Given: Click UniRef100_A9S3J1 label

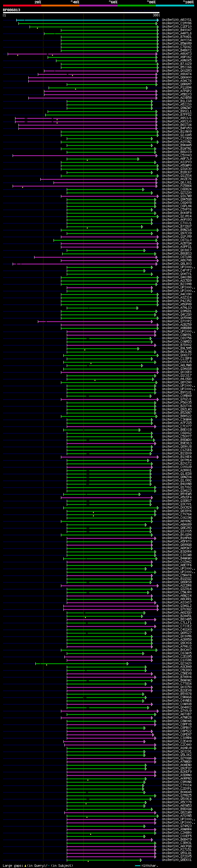Looking at the screenshot, I should click(176, 118).
